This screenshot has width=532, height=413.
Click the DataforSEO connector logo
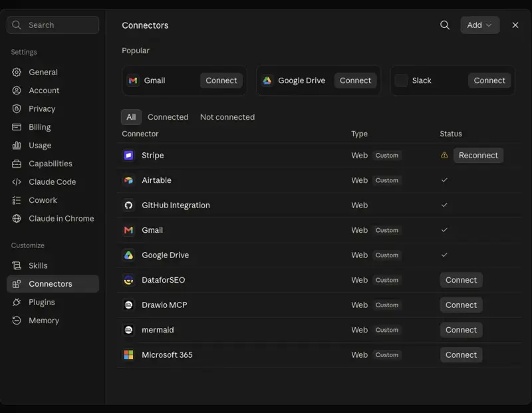[128, 280]
